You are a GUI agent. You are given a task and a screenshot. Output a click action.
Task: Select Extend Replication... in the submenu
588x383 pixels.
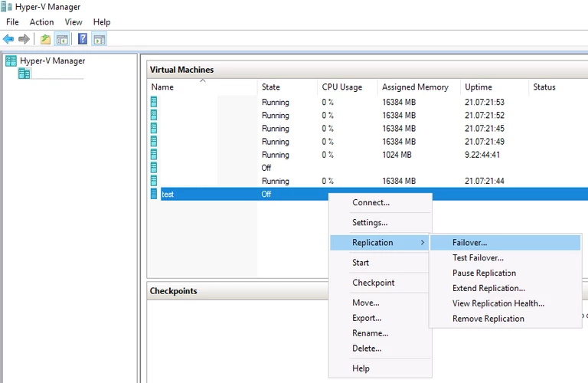point(505,288)
